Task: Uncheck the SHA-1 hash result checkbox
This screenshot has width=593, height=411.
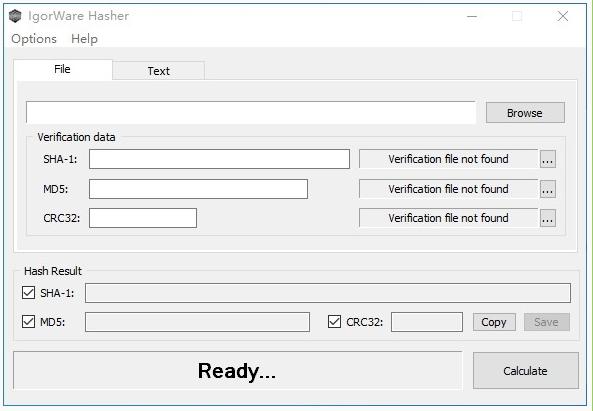Action: (29, 293)
